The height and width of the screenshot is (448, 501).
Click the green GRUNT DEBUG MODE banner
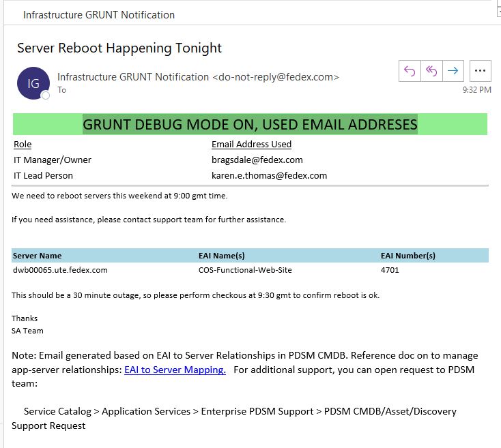coord(250,124)
